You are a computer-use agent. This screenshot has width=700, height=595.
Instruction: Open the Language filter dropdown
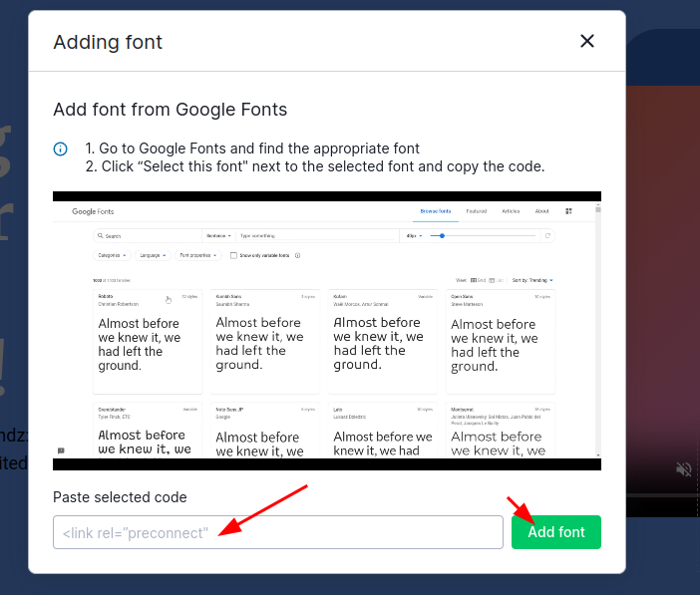click(153, 256)
